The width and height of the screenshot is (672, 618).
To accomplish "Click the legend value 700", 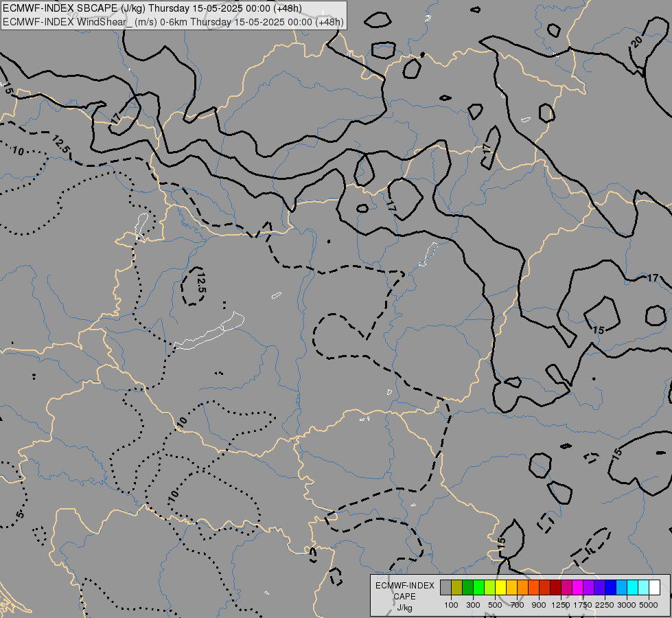I will coord(518,605).
